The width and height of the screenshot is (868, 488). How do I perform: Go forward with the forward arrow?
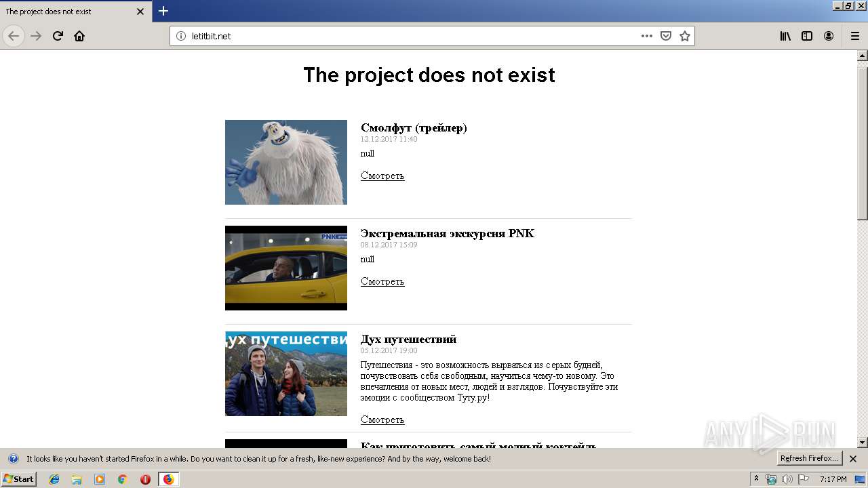tap(36, 36)
